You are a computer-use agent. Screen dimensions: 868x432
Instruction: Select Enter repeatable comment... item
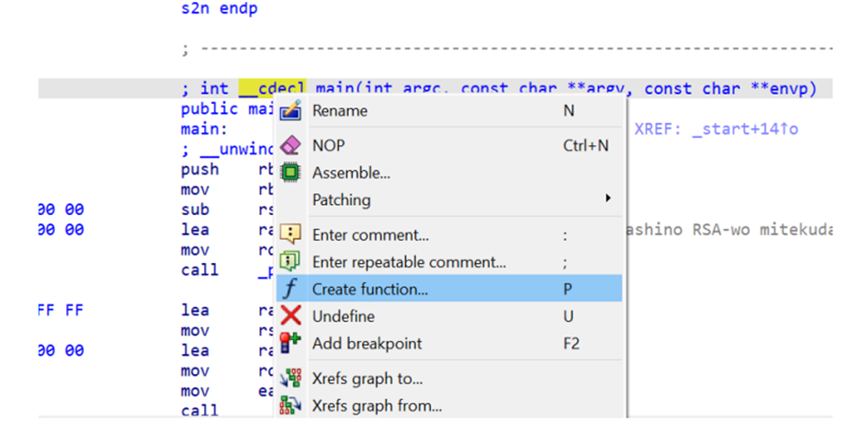point(449,261)
